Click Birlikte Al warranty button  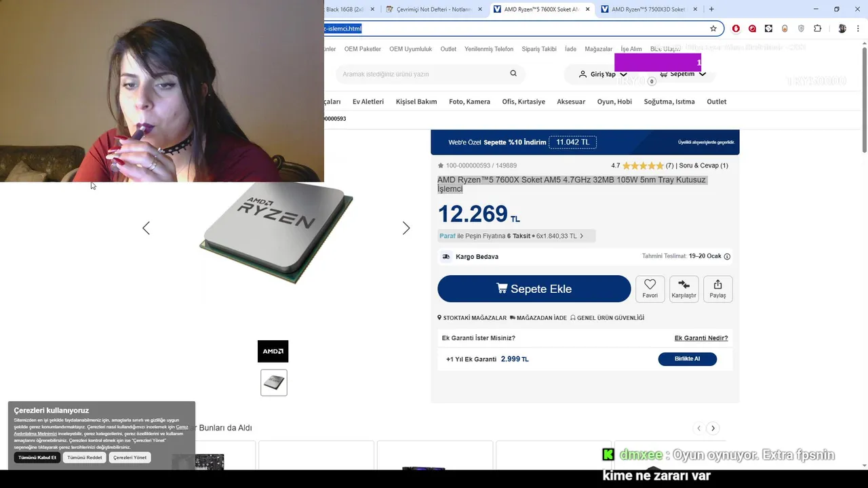(687, 359)
